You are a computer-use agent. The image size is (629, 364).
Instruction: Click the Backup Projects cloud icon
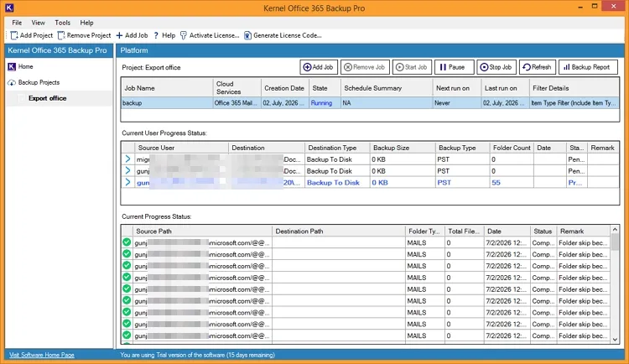tap(12, 83)
